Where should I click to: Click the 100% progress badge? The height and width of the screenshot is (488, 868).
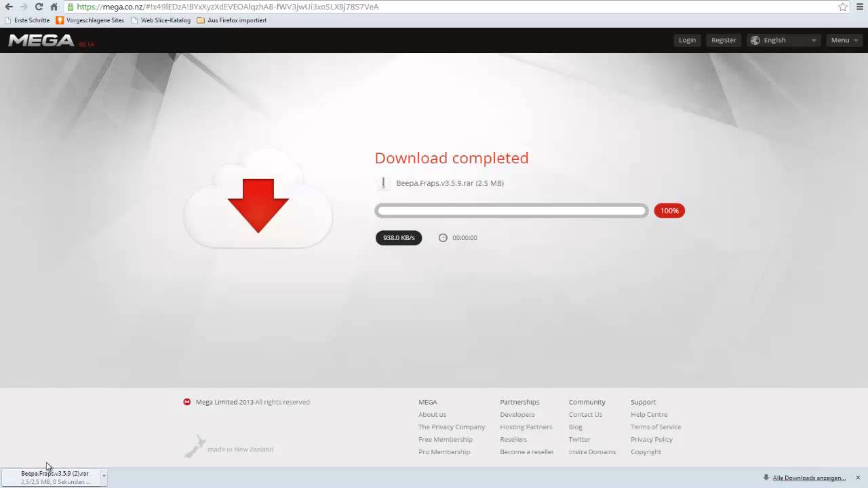(669, 211)
